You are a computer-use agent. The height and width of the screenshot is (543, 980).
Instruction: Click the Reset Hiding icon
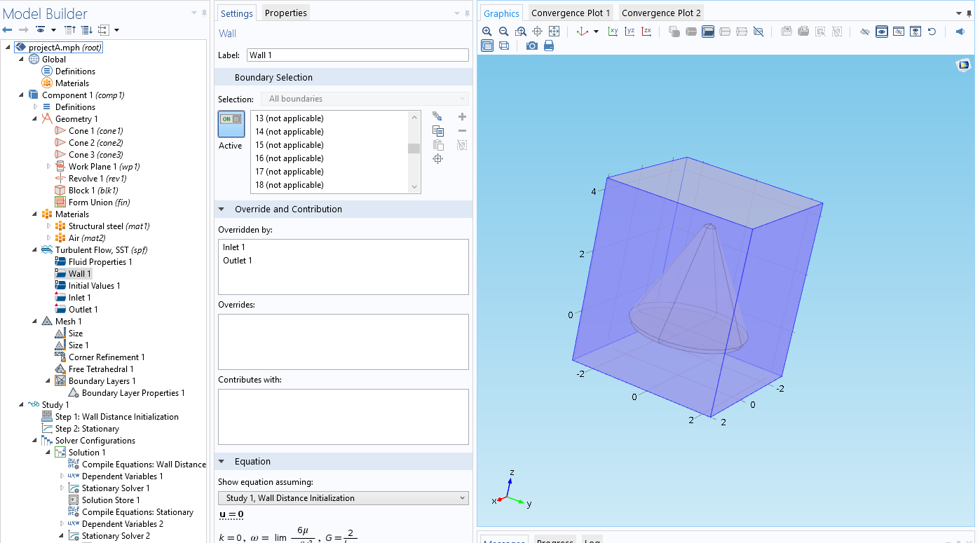932,32
